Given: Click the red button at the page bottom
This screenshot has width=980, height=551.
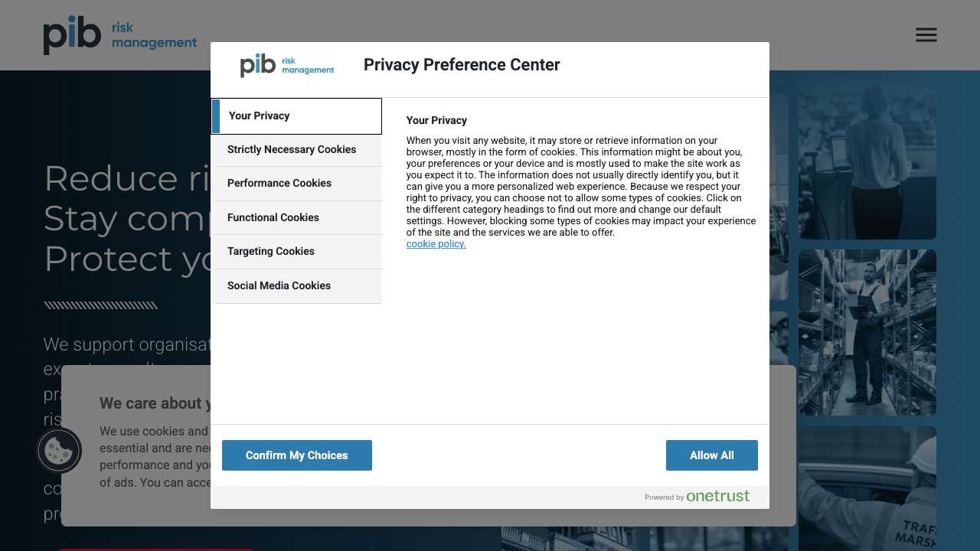Looking at the screenshot, I should point(155,549).
